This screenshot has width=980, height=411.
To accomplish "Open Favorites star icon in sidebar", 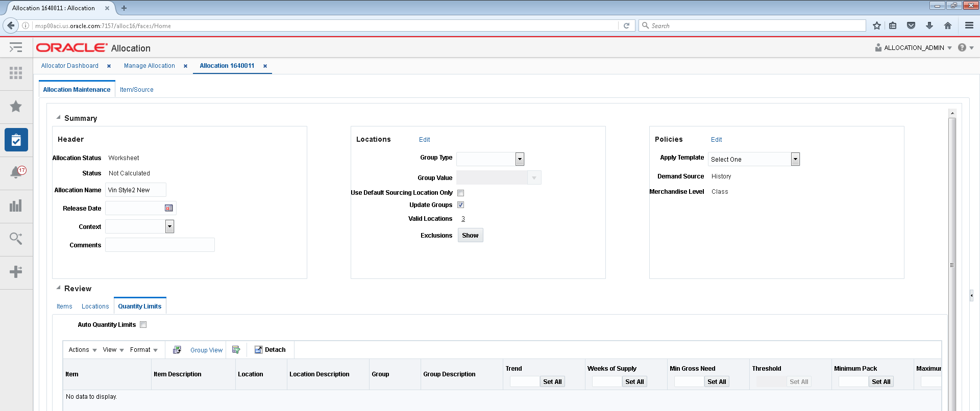I will point(16,106).
